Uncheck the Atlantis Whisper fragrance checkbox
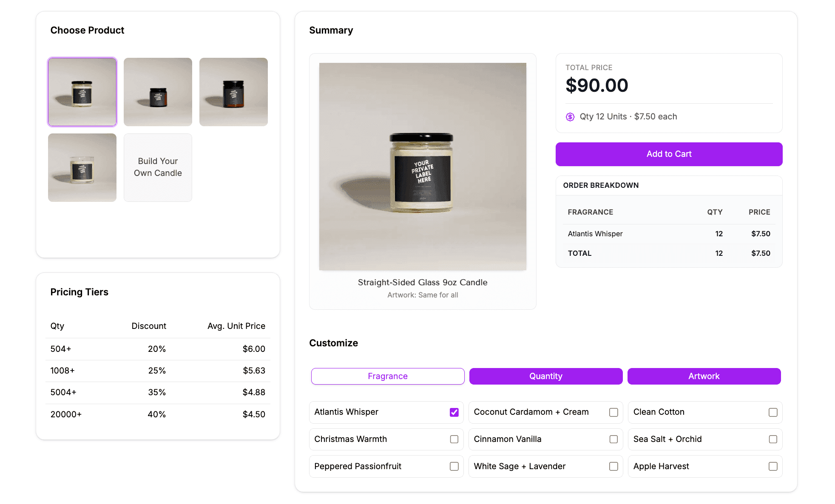 454,412
